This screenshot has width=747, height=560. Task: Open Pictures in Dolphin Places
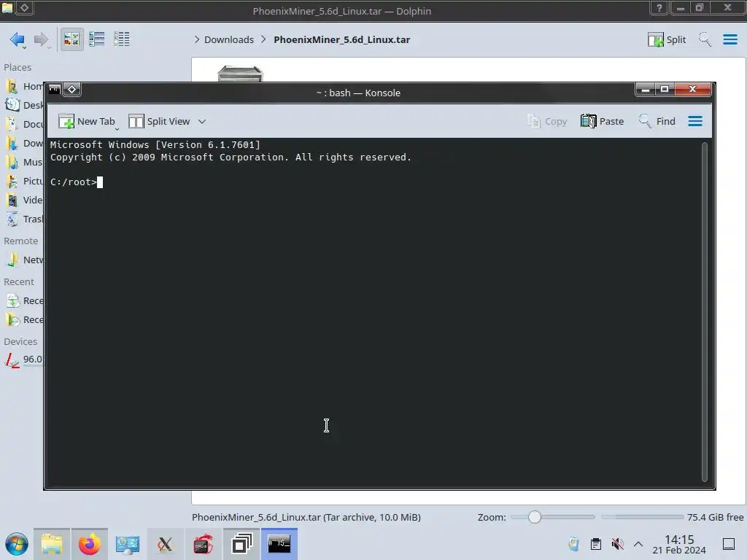[x=24, y=182]
